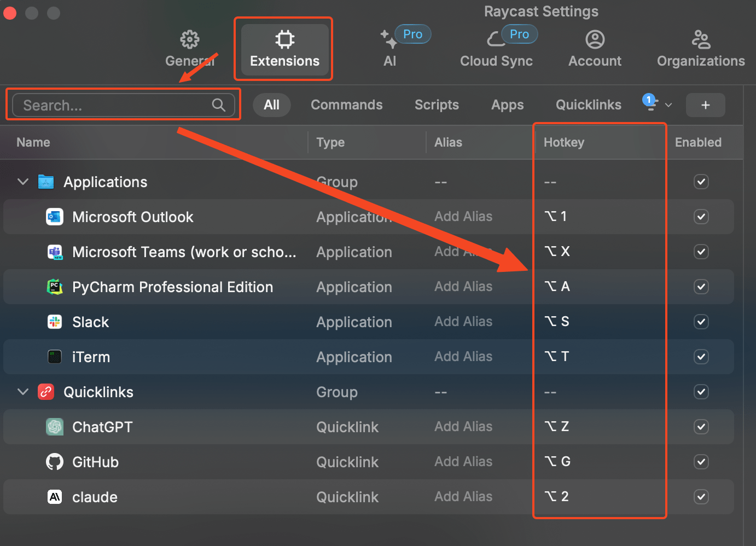Add an alias for Microsoft Outlook

click(463, 217)
